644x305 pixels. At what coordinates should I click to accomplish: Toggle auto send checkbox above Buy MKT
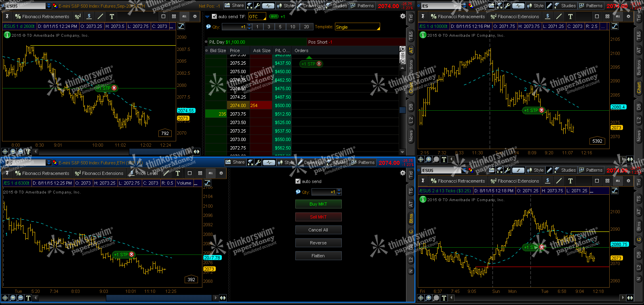pyautogui.click(x=298, y=181)
